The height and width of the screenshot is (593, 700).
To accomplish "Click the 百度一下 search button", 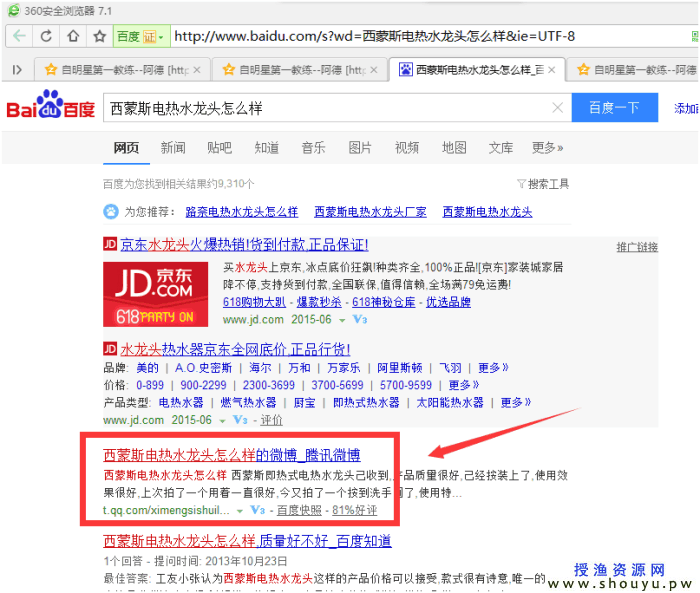I will 614,108.
